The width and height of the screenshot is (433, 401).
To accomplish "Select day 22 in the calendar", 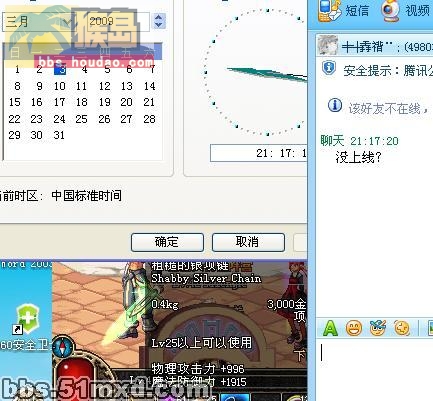I will [x=14, y=119].
